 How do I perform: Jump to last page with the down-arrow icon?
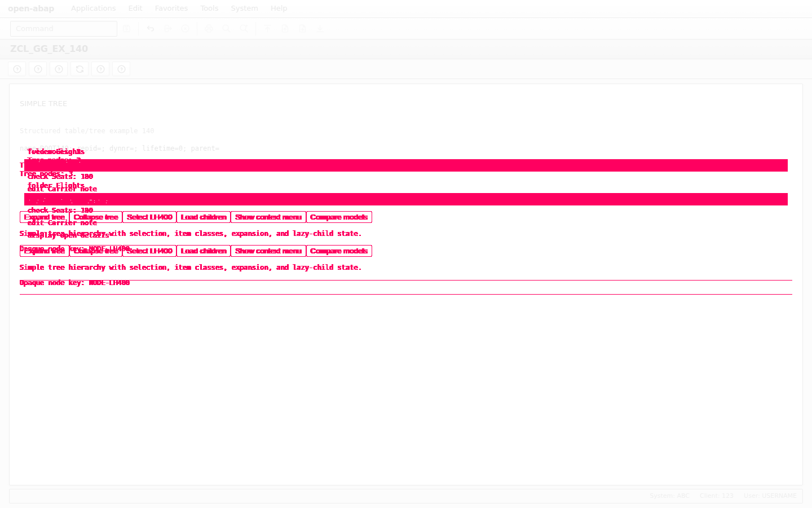point(320,29)
